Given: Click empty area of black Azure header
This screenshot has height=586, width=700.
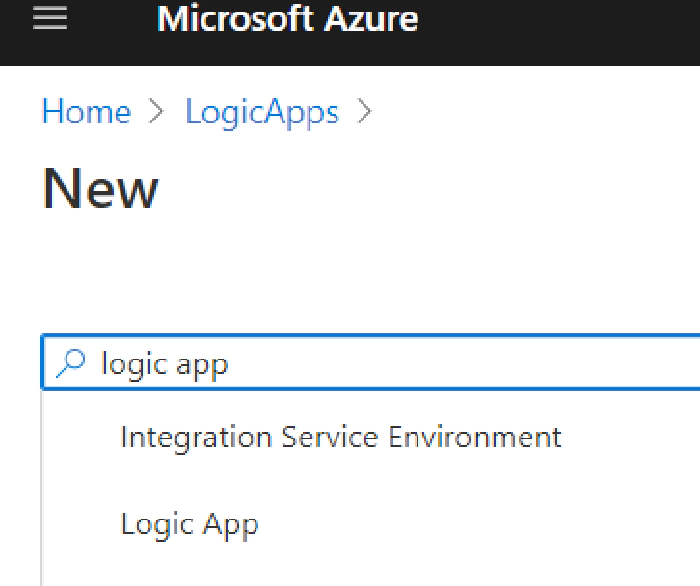Looking at the screenshot, I should pos(558,32).
